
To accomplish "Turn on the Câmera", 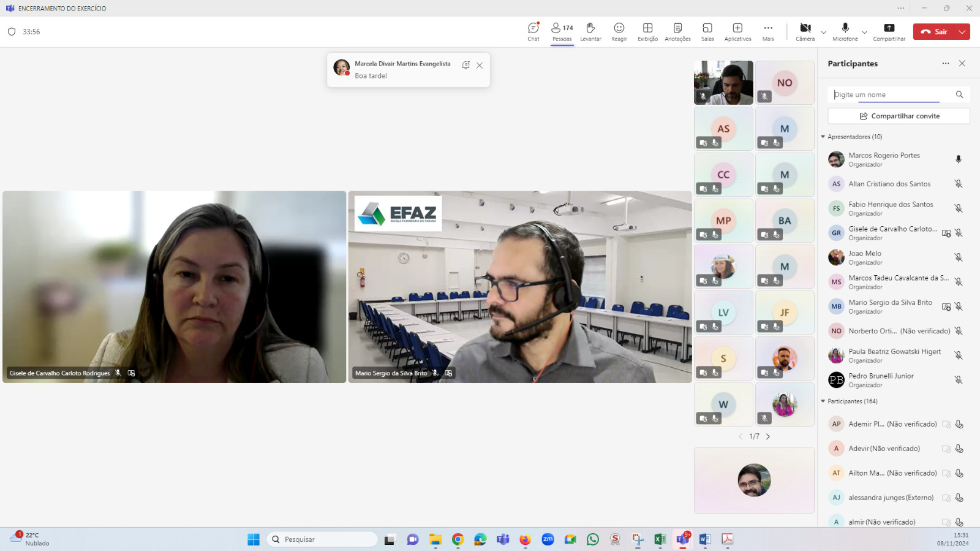I will coord(805,32).
